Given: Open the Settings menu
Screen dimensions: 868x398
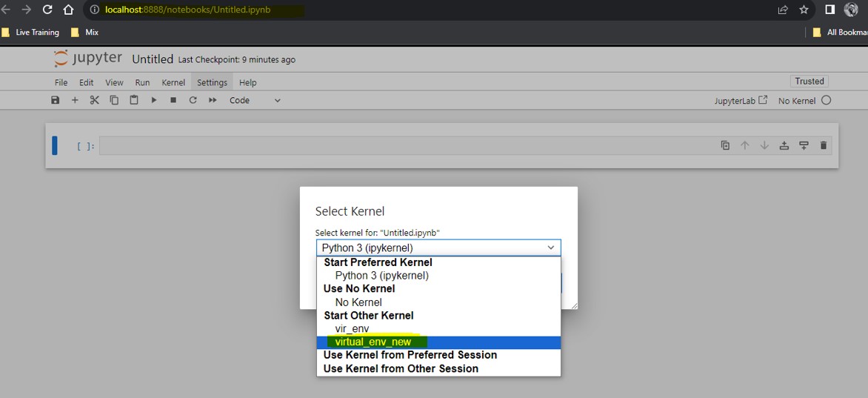Looking at the screenshot, I should coord(212,82).
